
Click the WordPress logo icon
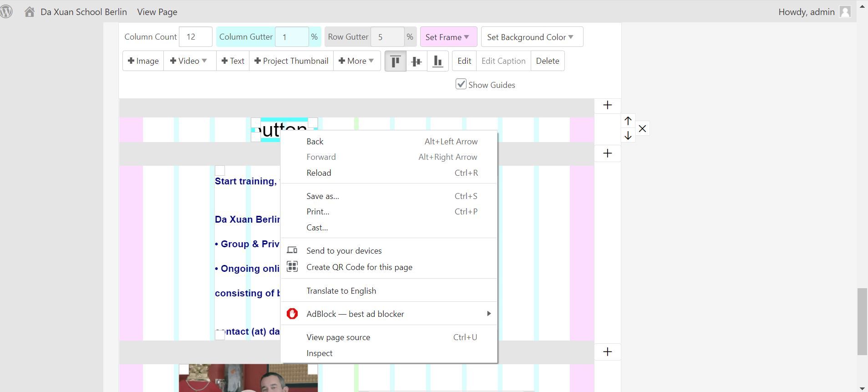point(6,12)
